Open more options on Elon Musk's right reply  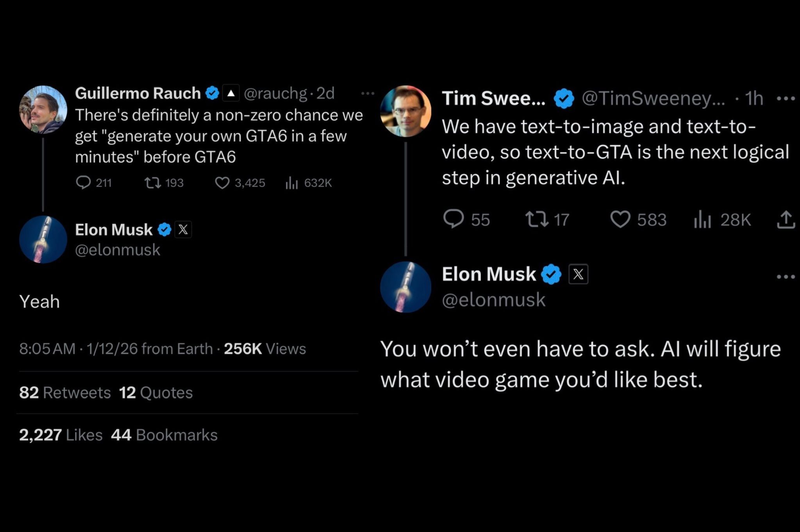click(786, 277)
